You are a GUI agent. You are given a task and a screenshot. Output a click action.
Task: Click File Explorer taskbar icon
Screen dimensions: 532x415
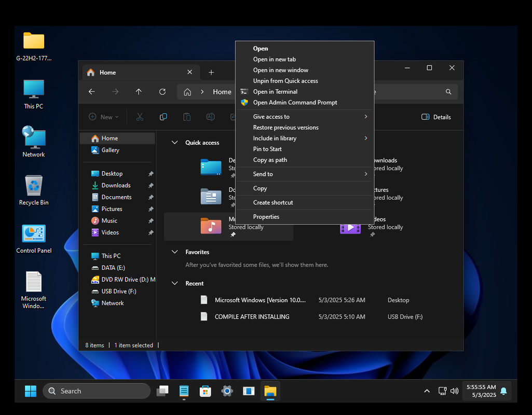point(270,391)
